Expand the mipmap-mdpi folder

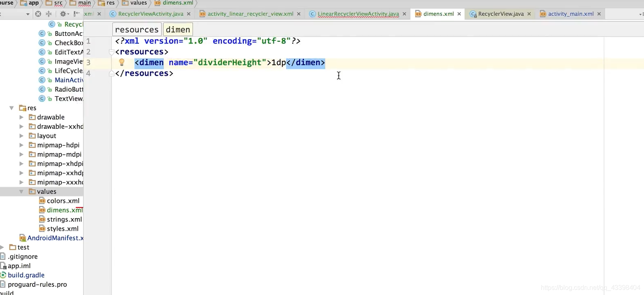click(x=21, y=154)
